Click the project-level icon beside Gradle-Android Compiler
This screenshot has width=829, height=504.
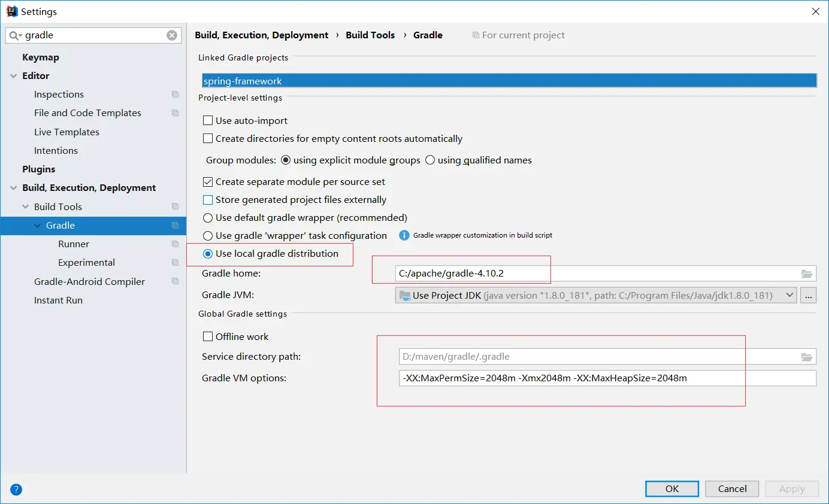(175, 281)
